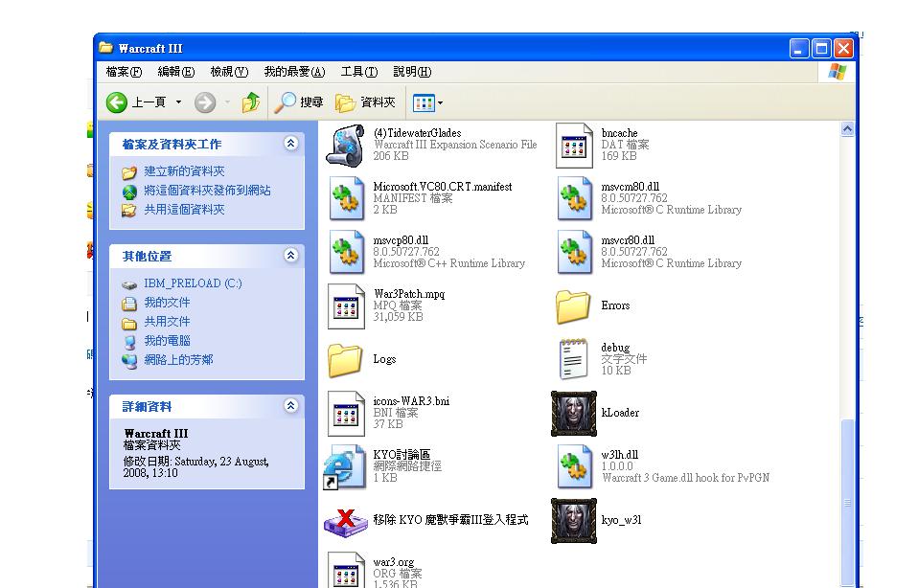Open the Back button history dropdown arrow

pos(178,102)
